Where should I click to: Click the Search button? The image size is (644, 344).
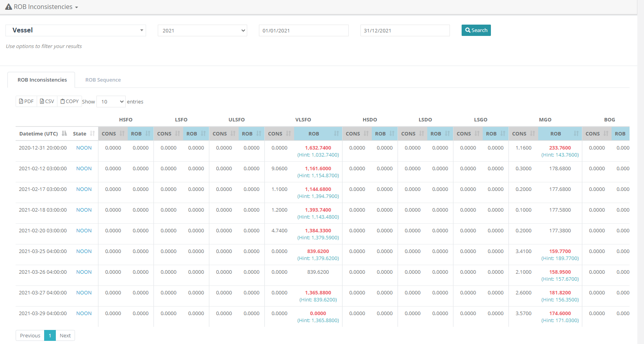click(476, 30)
